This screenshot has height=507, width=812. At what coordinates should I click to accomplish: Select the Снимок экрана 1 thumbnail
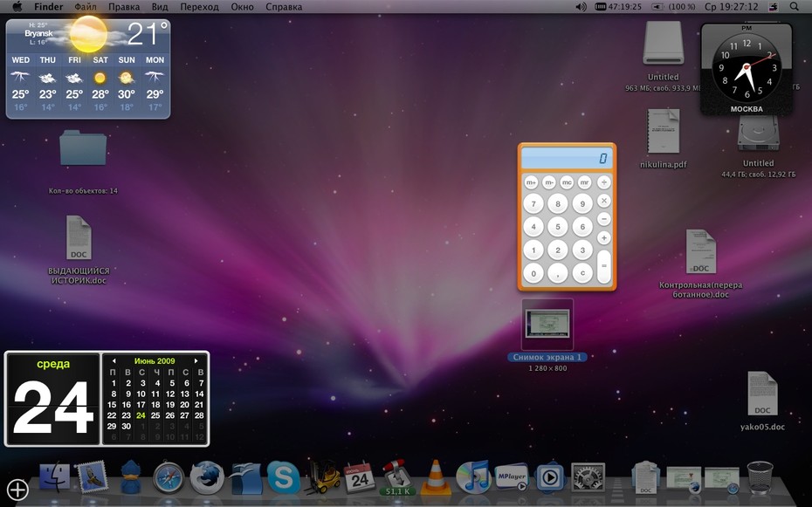(547, 325)
